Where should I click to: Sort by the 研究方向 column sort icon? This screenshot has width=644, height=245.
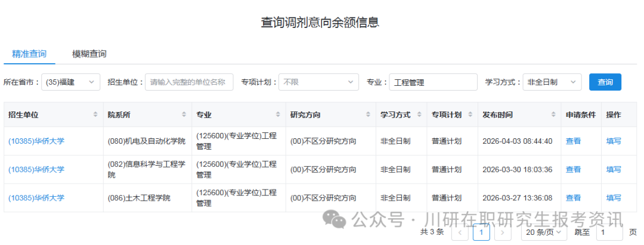pyautogui.click(x=368, y=114)
